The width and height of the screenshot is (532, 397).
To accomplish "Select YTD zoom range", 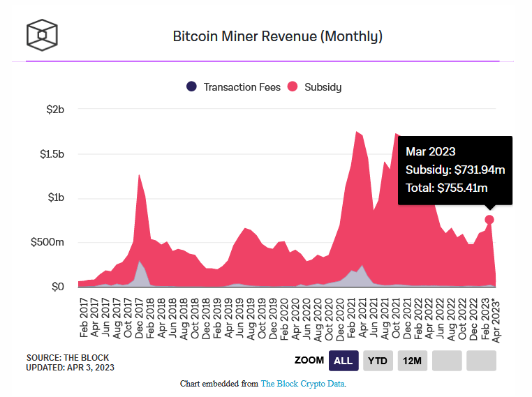I will point(378,361).
